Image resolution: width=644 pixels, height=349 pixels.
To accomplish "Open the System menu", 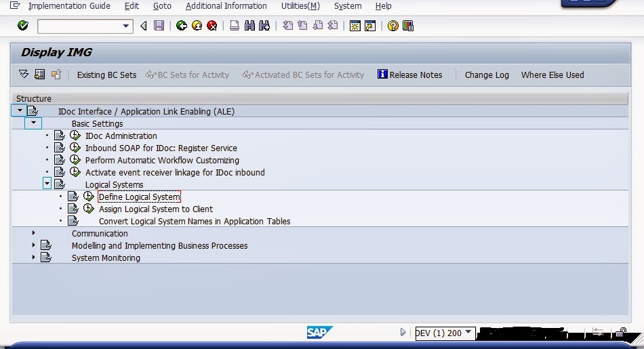I will point(348,5).
